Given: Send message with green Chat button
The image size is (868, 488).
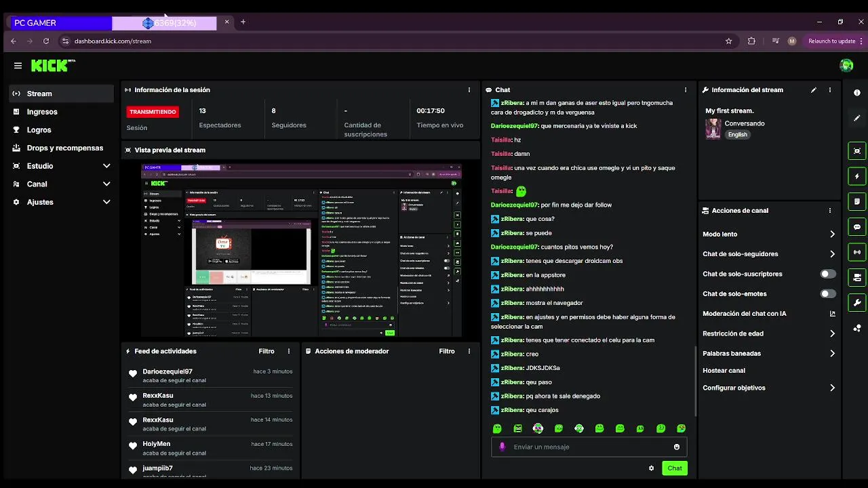Looking at the screenshot, I should (675, 468).
